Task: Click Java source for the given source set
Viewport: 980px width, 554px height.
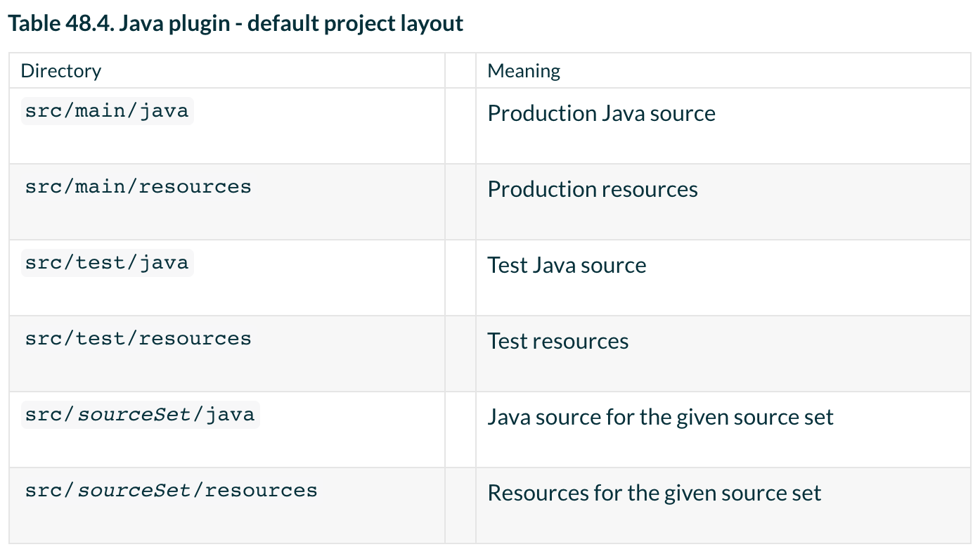Action: tap(660, 417)
